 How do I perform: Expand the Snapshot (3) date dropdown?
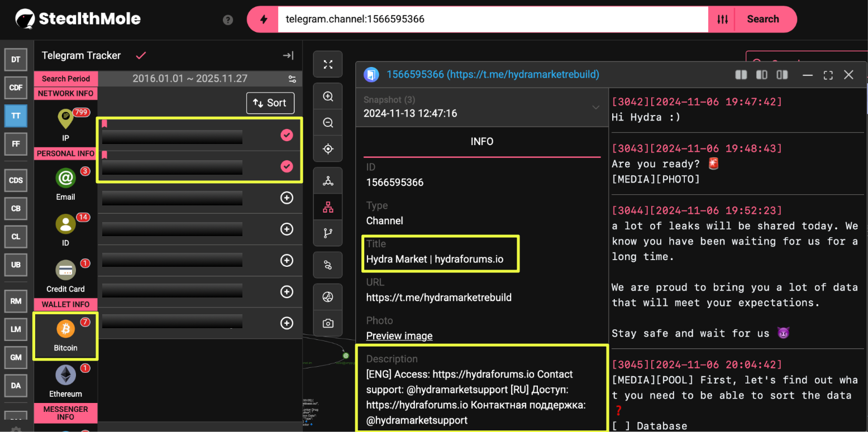[x=595, y=108]
